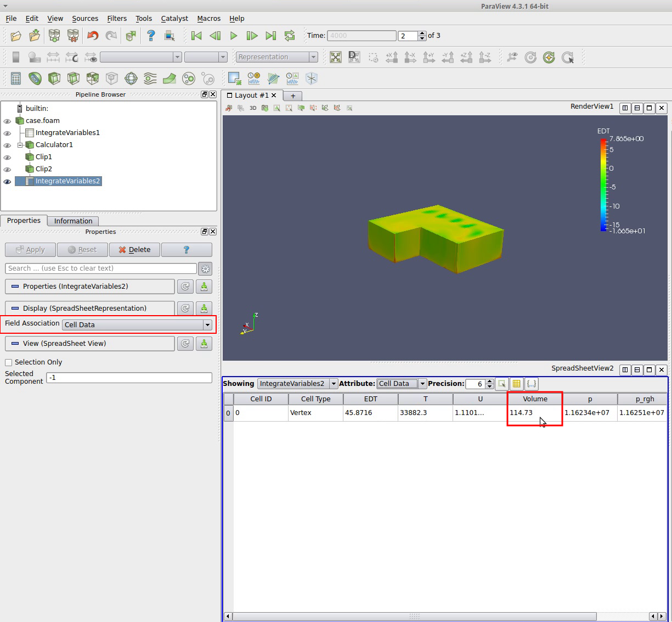Select the Clip filter icon

click(x=54, y=79)
